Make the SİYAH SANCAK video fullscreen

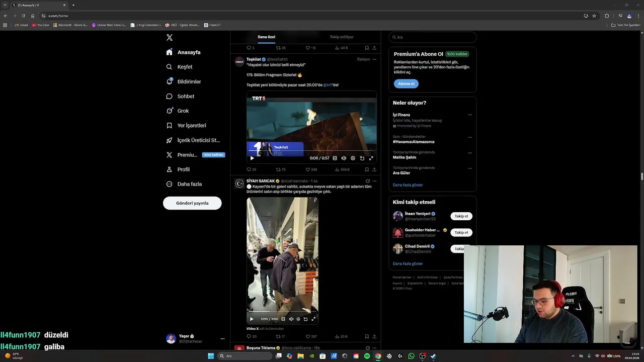[313, 319]
